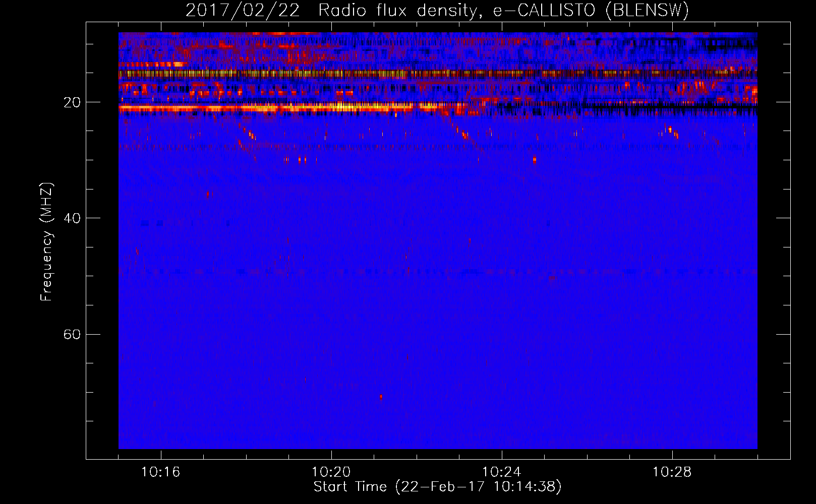Click the 60 MHz frequency tick label
Screen dimensions: 816x504
tap(72, 335)
